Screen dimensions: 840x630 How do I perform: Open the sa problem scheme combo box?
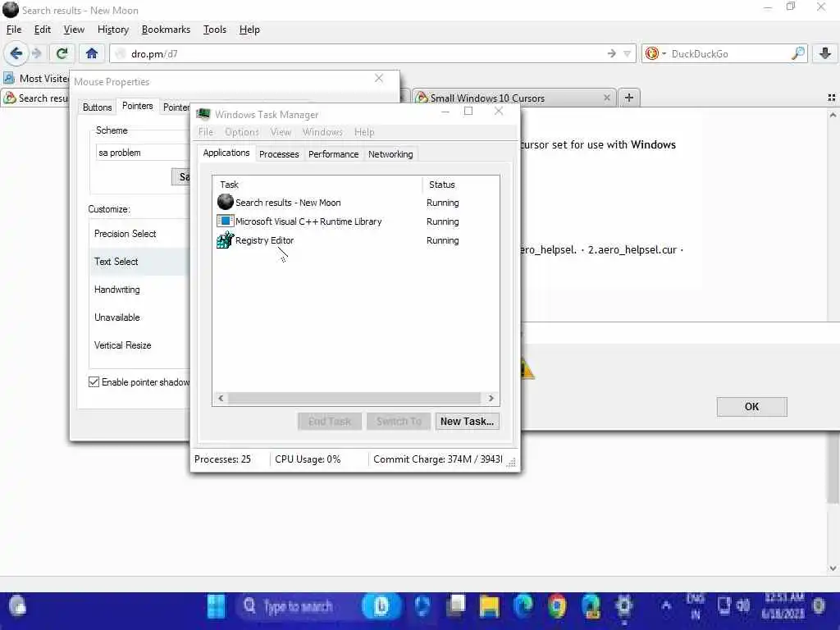point(143,152)
